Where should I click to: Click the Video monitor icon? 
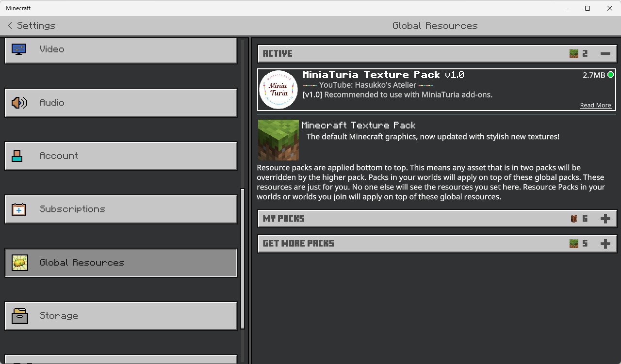pyautogui.click(x=19, y=49)
